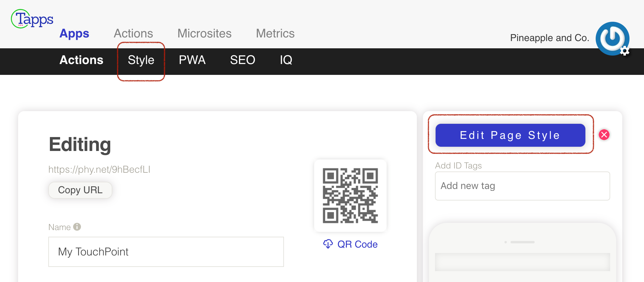Click the Tapps logo

[32, 19]
